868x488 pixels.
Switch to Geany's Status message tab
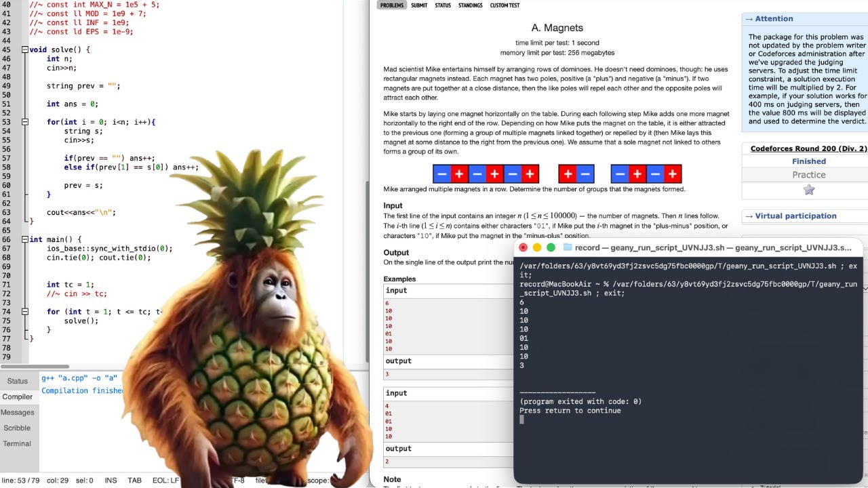pyautogui.click(x=18, y=381)
